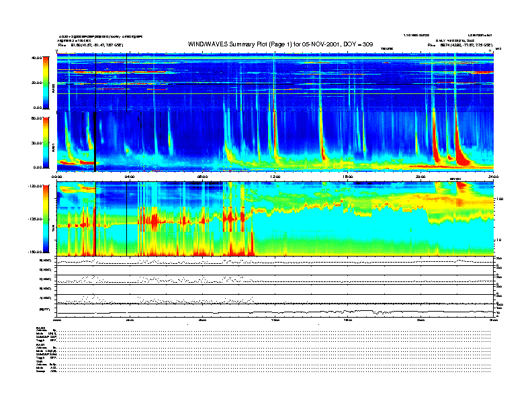Click the -135.00 label on TNR color scale
532x411 pixels.
click(x=35, y=219)
